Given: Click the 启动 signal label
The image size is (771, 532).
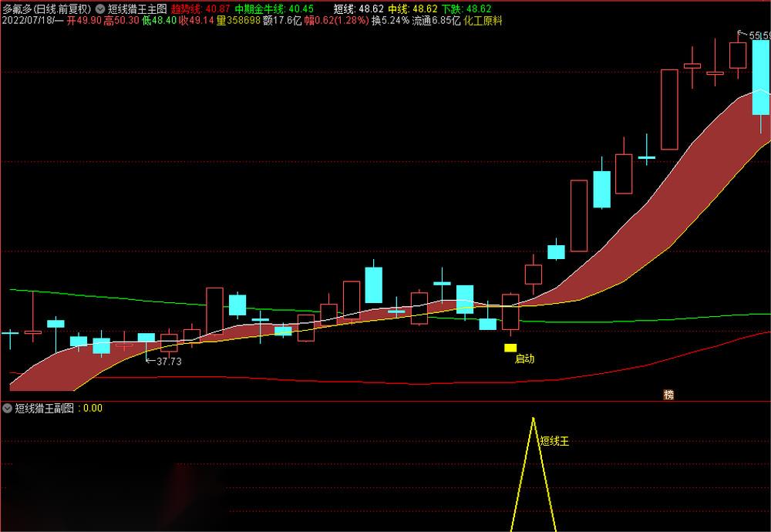Looking at the screenshot, I should (x=524, y=359).
